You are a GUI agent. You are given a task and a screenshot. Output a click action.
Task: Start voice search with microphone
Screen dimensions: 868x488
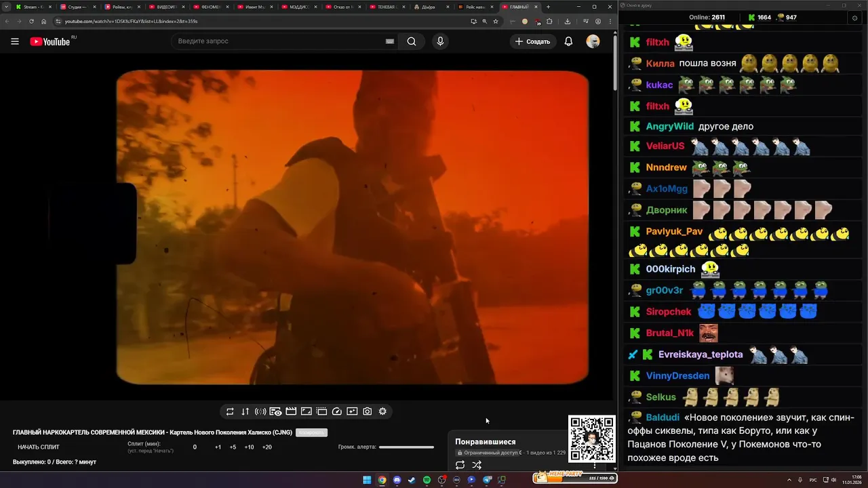(440, 41)
